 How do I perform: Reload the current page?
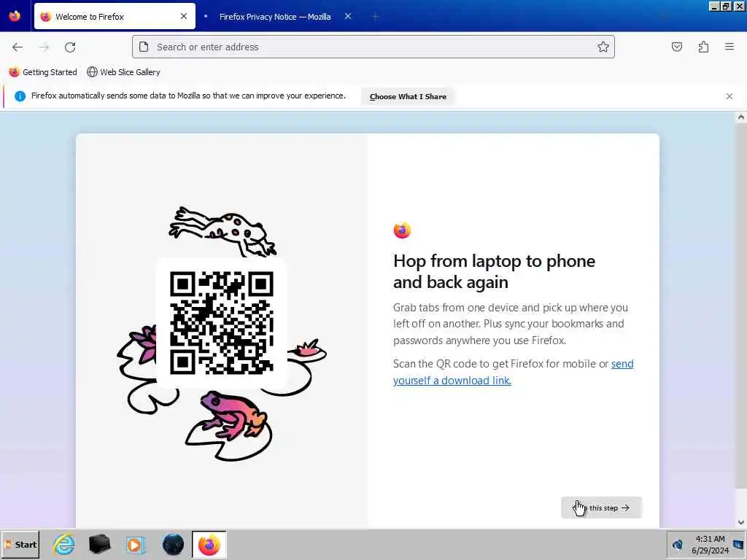tap(70, 47)
